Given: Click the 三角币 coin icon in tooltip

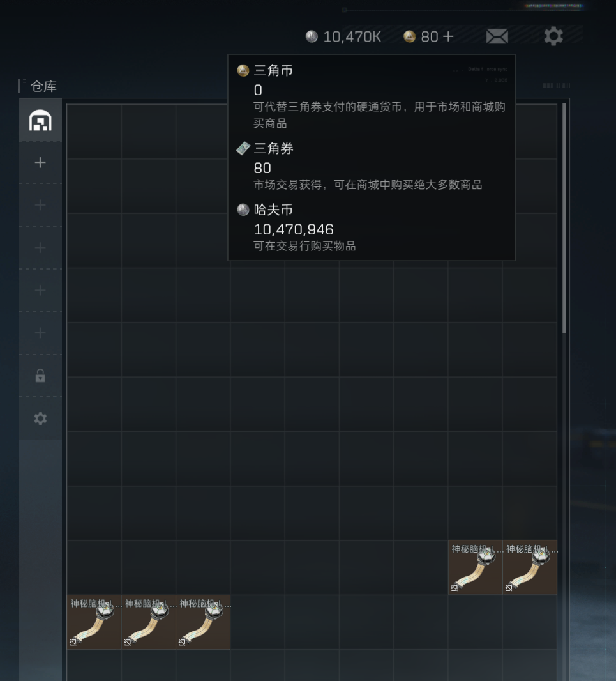Looking at the screenshot, I should pos(243,70).
